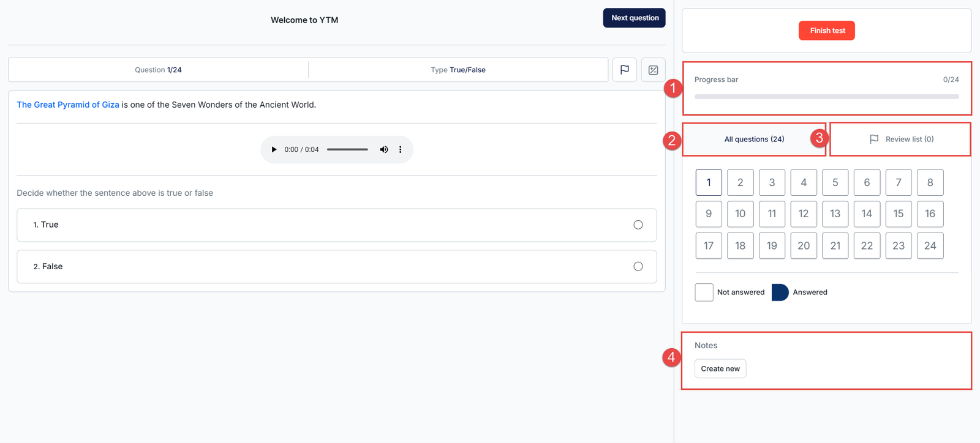This screenshot has width=980, height=443.
Task: Open audio player more options menu
Action: click(401, 149)
